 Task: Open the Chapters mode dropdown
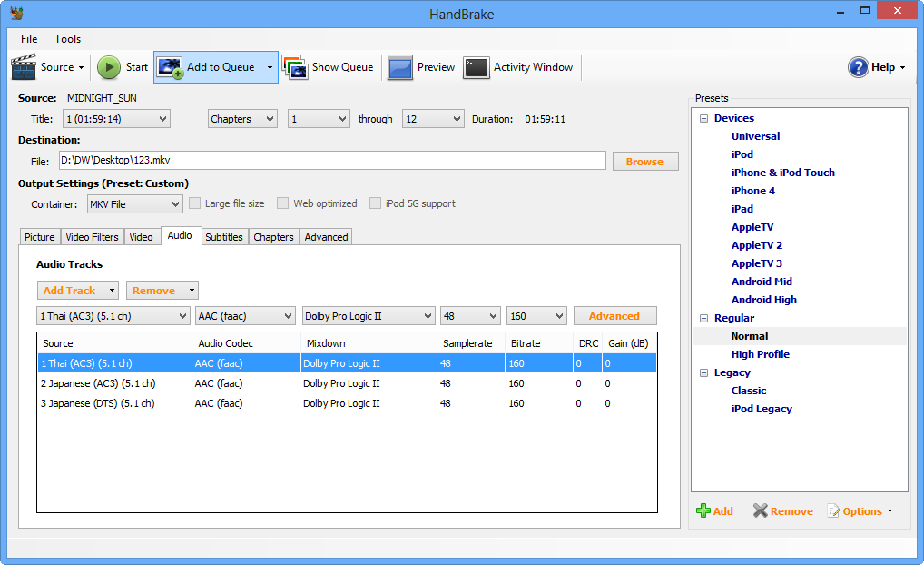coord(242,119)
